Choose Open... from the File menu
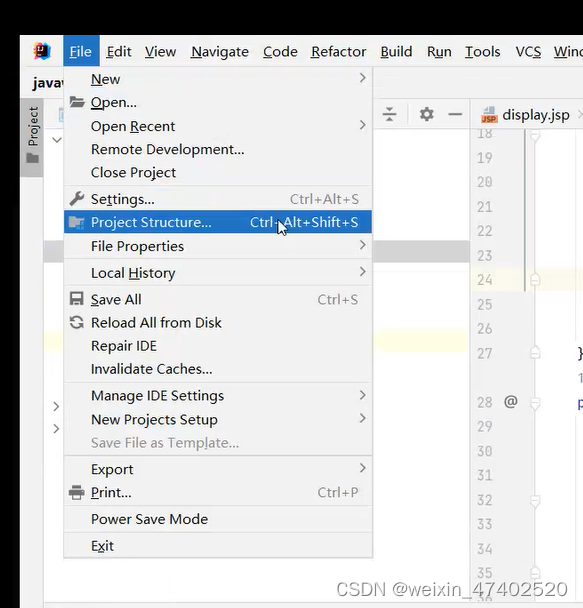 click(218, 102)
